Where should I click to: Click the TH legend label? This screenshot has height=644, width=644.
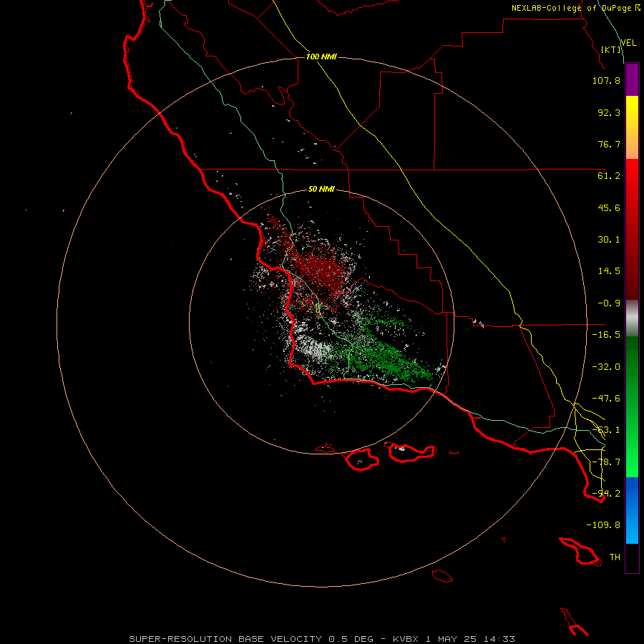tap(615, 557)
